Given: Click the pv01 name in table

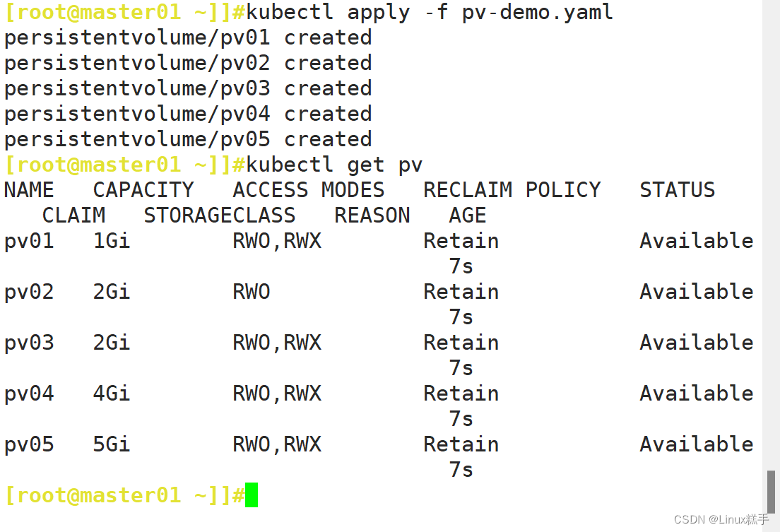Looking at the screenshot, I should [x=29, y=242].
